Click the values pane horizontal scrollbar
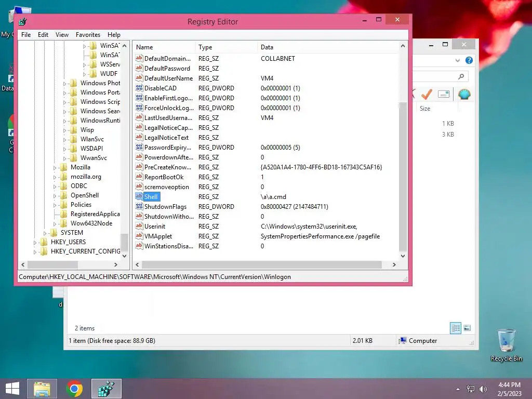This screenshot has height=399, width=532. 262,264
